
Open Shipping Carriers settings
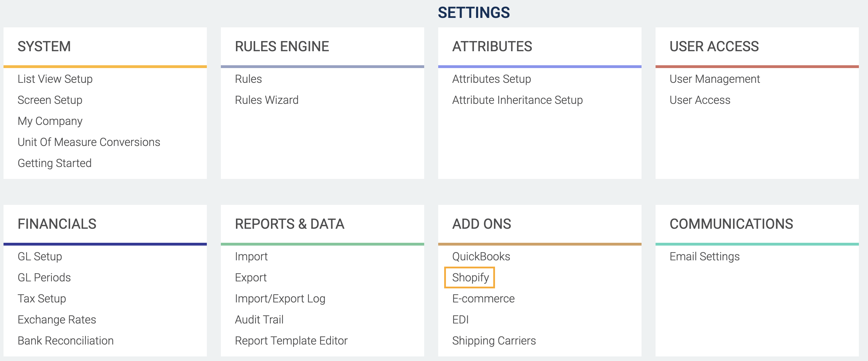494,341
